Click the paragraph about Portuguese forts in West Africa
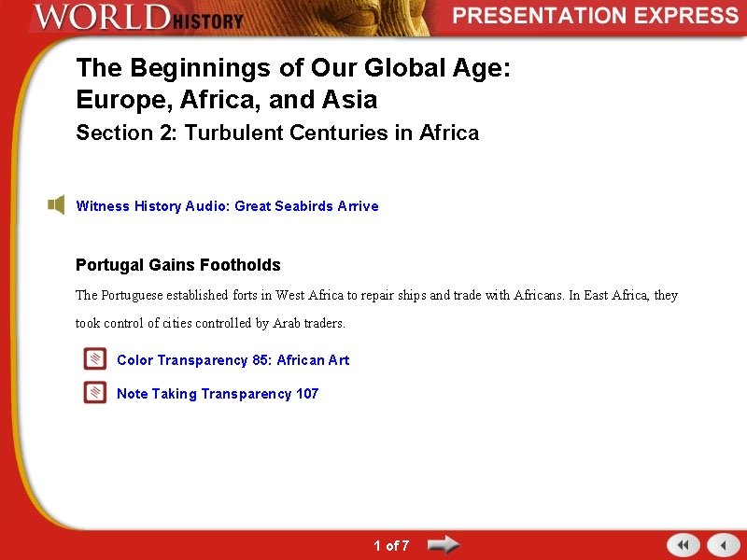The width and height of the screenshot is (747, 560). pyautogui.click(x=376, y=309)
